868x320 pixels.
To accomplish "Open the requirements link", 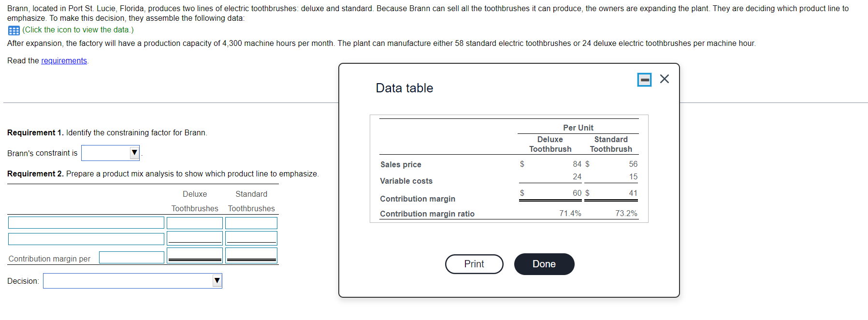I will [x=63, y=60].
